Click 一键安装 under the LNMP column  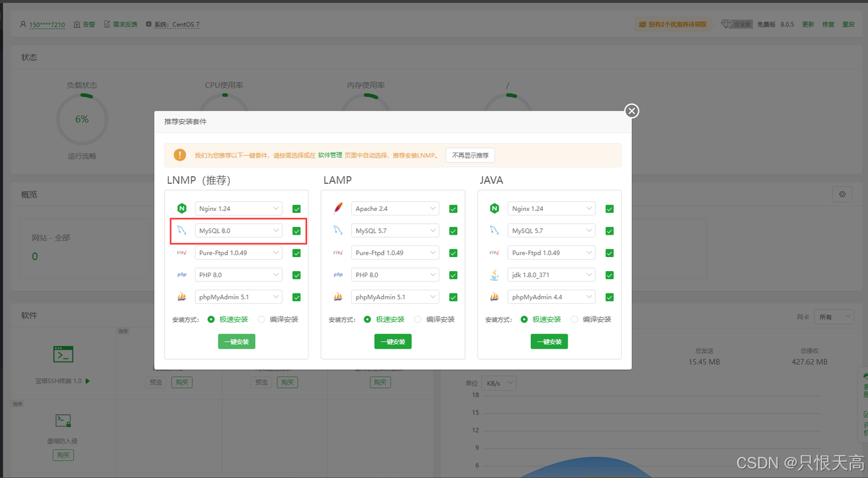point(237,342)
